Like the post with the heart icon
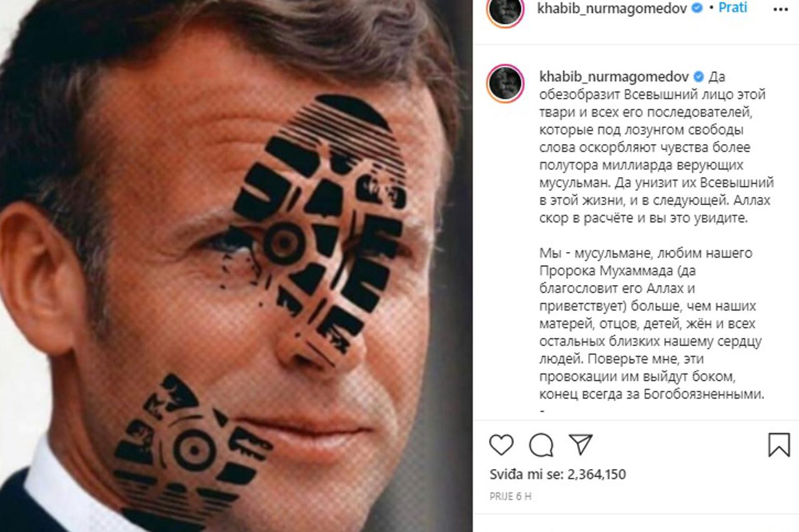This screenshot has height=532, width=799. [x=501, y=445]
